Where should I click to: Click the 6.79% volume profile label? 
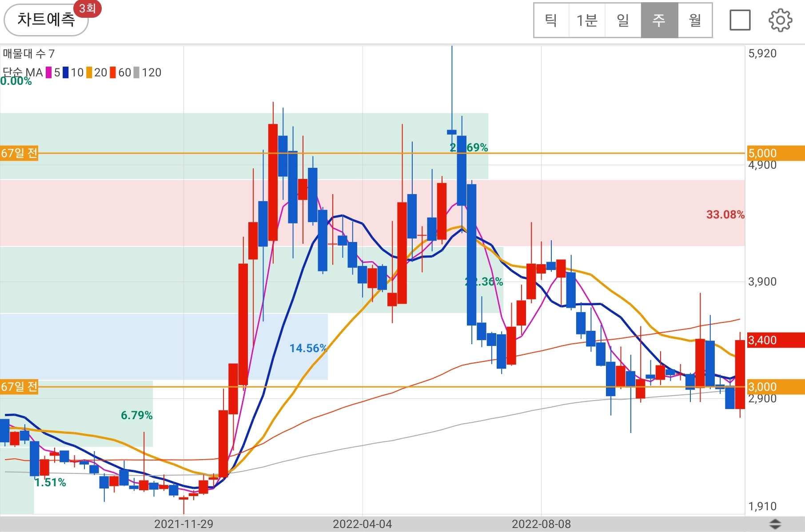137,415
